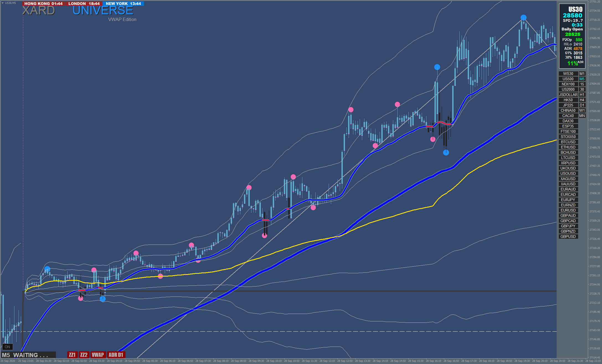Select the MN monthly timeframe button
The image size is (602, 364).
coord(582,116)
